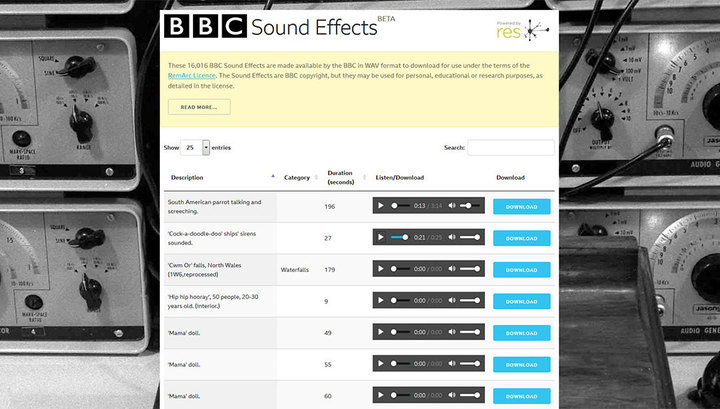Open the RemArc Licence link
Viewport: 720px width, 409px height.
[191, 75]
